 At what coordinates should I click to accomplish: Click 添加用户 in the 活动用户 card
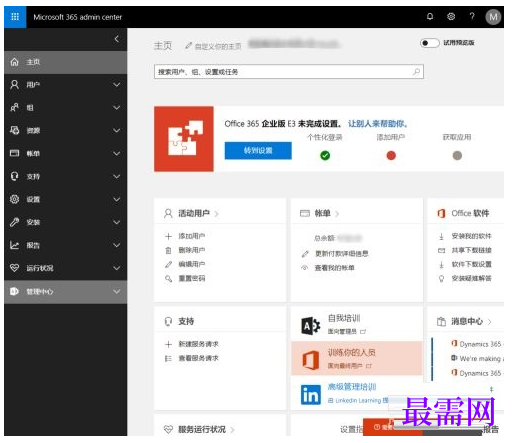tap(192, 236)
